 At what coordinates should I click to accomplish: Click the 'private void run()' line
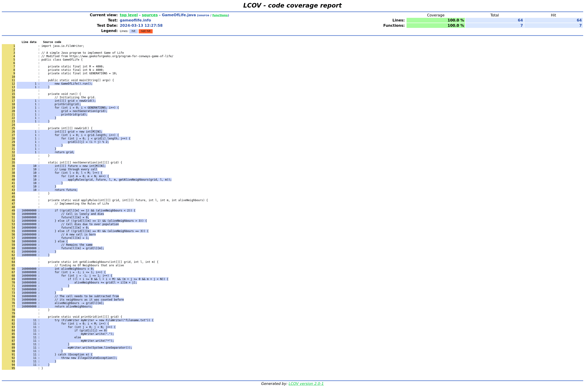pos(64,94)
